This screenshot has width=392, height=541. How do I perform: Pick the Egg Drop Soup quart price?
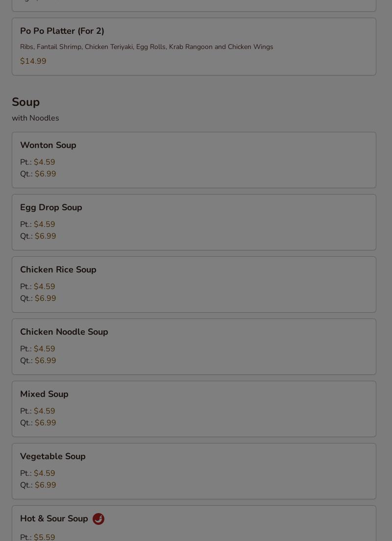click(45, 236)
